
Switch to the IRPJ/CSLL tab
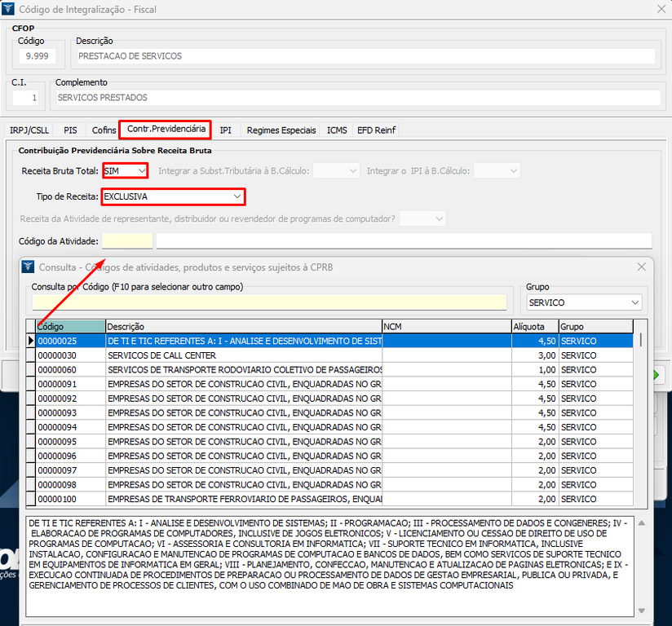30,130
